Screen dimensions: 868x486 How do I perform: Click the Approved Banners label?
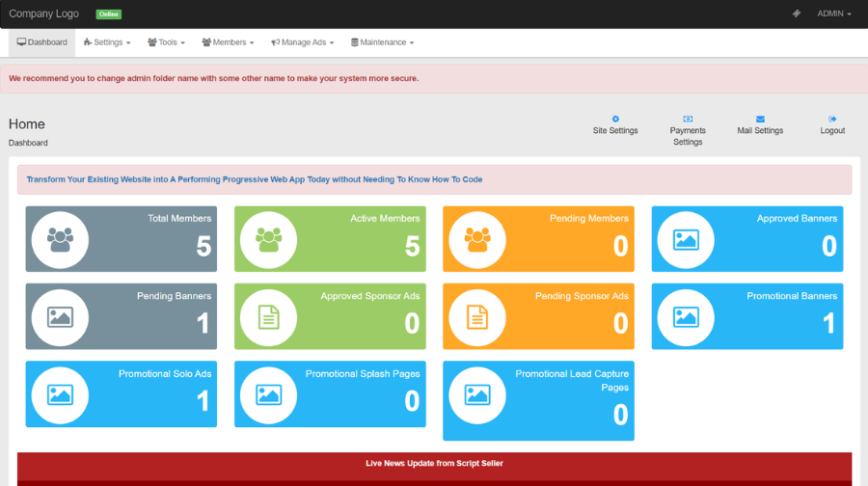coord(798,219)
